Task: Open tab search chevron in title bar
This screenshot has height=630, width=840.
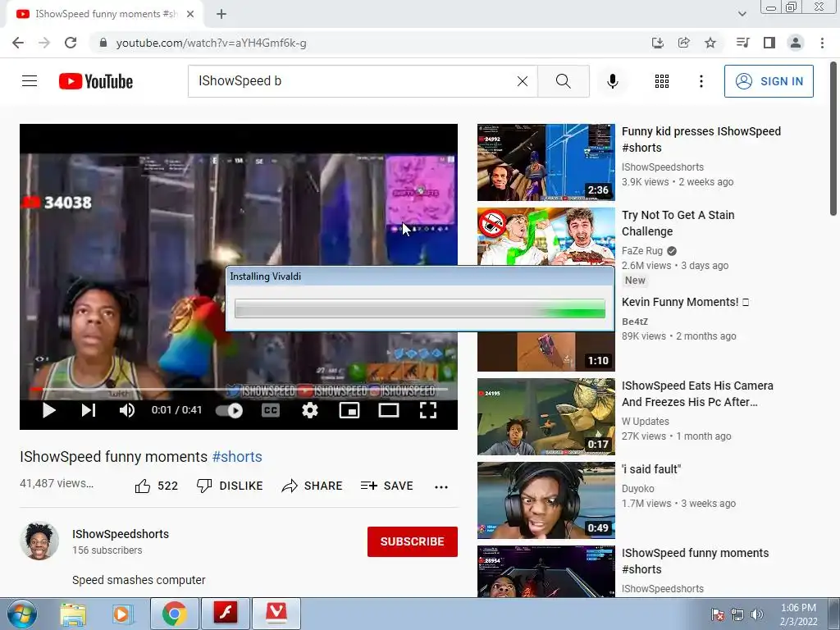Action: click(742, 14)
